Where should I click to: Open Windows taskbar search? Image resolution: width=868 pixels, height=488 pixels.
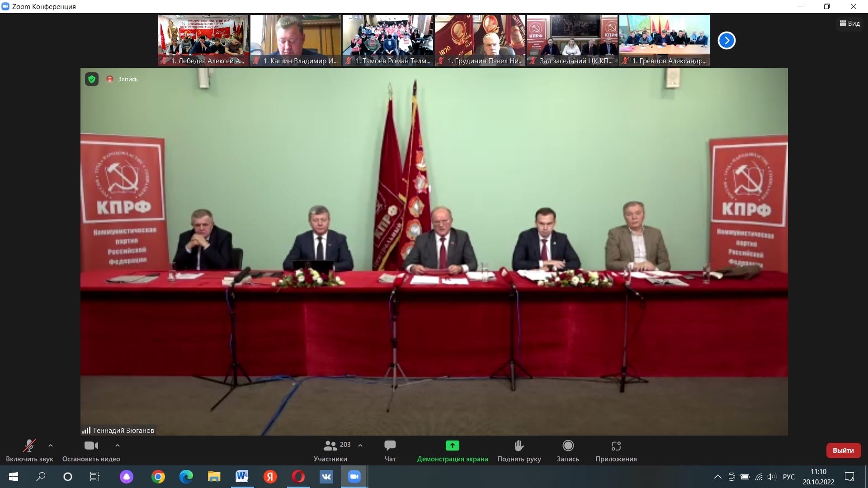click(41, 477)
